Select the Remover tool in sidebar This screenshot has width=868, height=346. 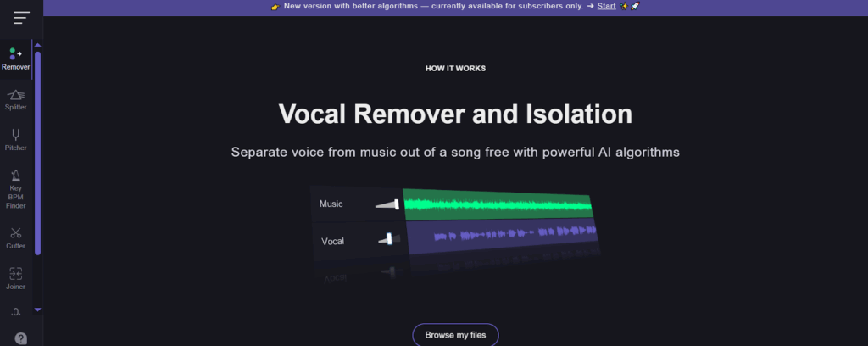point(15,59)
